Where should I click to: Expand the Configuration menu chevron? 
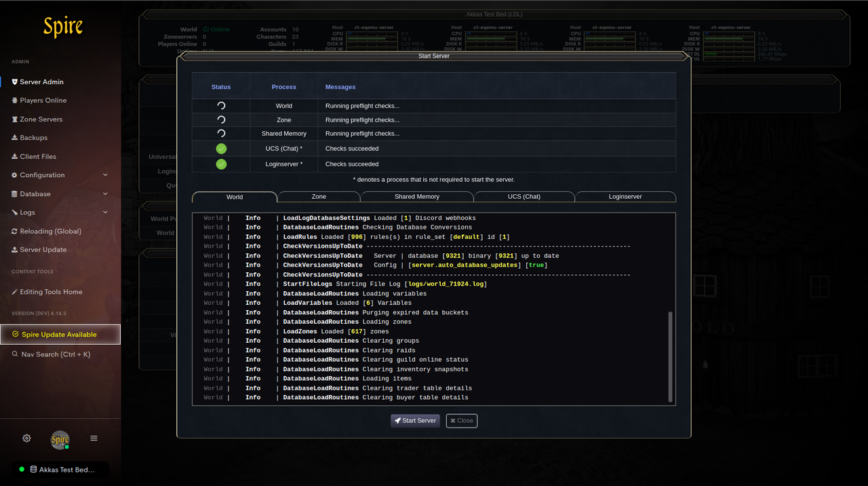pos(105,175)
